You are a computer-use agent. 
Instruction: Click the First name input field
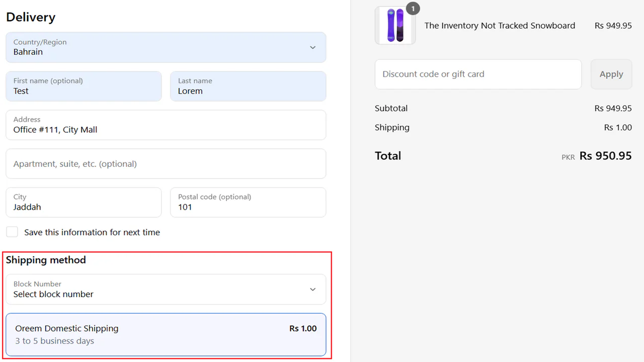tap(84, 86)
